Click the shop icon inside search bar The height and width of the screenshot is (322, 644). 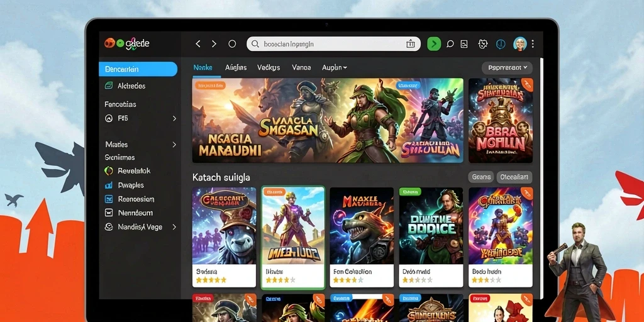pos(410,44)
